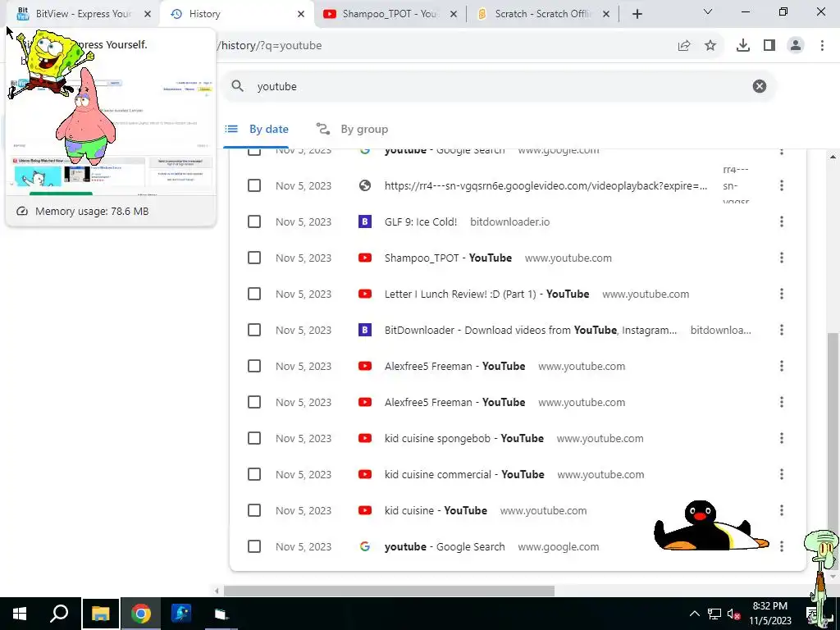Open more actions for kid cuisine commercial
The height and width of the screenshot is (630, 840).
point(782,475)
